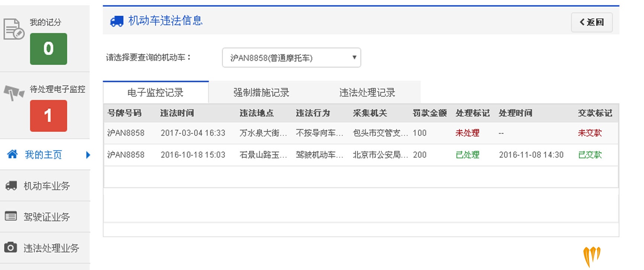644x270 pixels.
Task: Click the 处理时间 column header
Action: point(515,113)
